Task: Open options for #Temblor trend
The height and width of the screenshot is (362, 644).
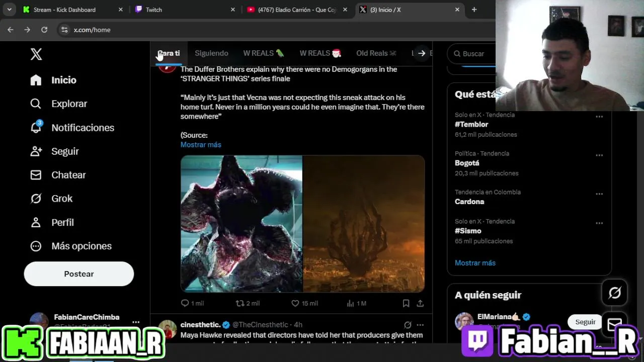Action: [x=599, y=117]
